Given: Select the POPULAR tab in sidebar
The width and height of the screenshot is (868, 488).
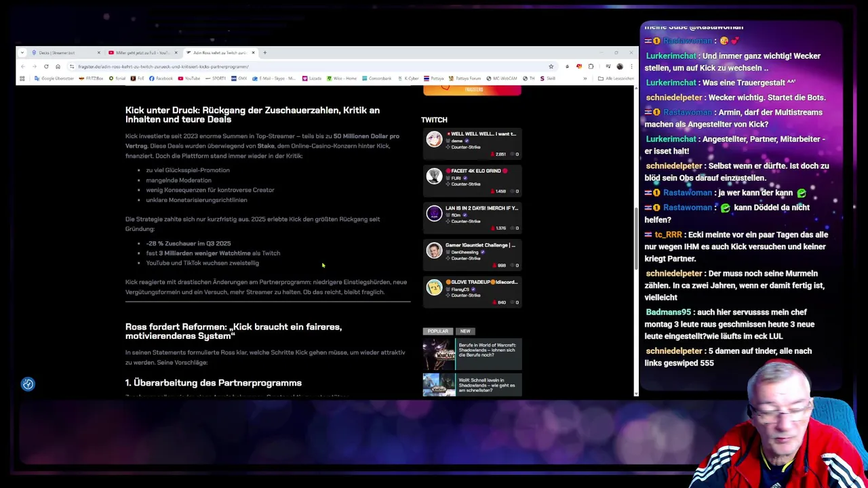Looking at the screenshot, I should click(438, 331).
